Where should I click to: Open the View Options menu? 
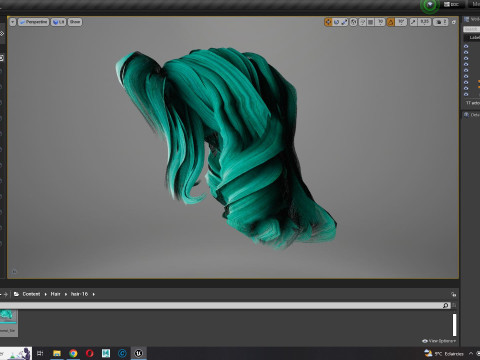[x=439, y=341]
